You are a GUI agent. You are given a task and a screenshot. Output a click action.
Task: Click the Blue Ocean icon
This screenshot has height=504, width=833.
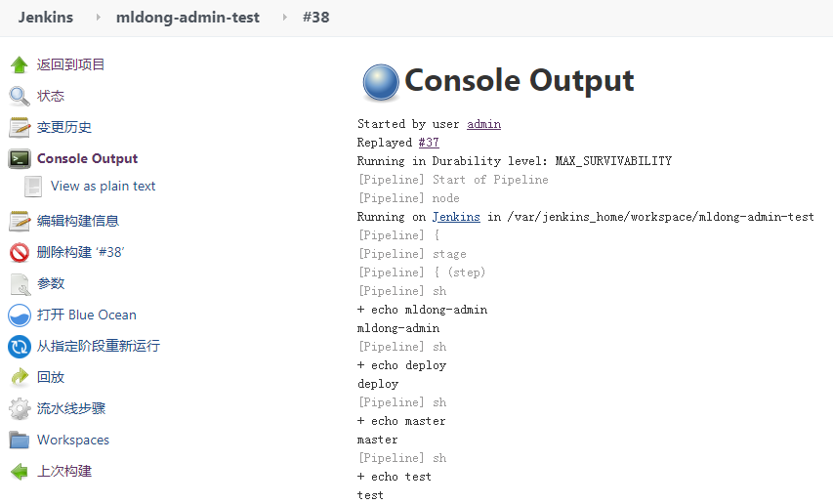point(19,315)
